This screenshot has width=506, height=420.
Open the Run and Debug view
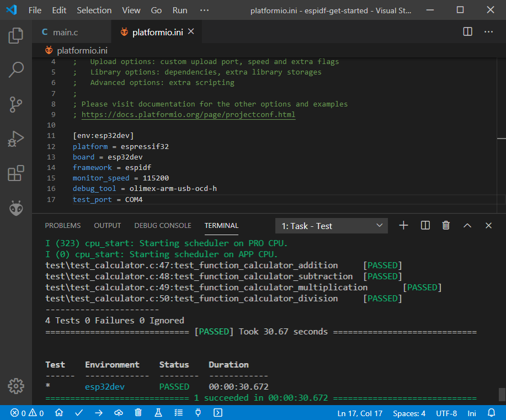coord(16,139)
